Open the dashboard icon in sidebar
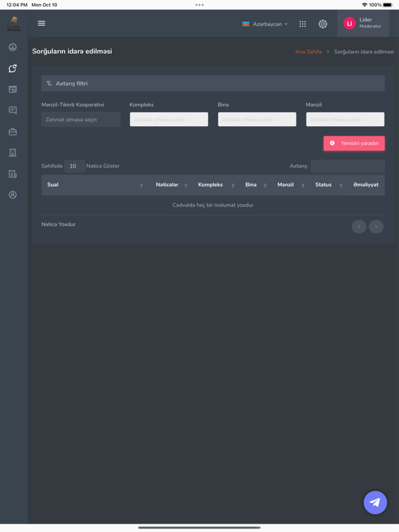Image resolution: width=399 pixels, height=532 pixels. click(x=12, y=47)
